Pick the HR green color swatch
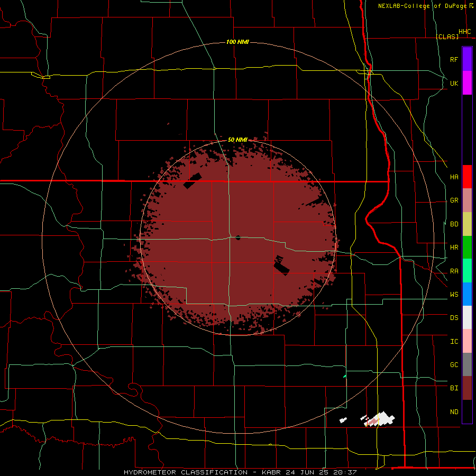Screen dimensions: 476x476 (x=467, y=248)
